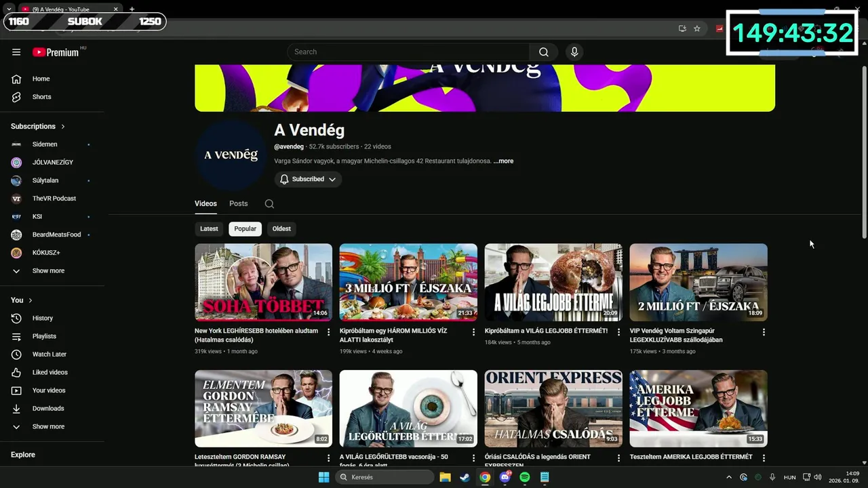This screenshot has height=488, width=868.
Task: Open KÓKUSZ+ subscription channel
Action: [x=46, y=253]
